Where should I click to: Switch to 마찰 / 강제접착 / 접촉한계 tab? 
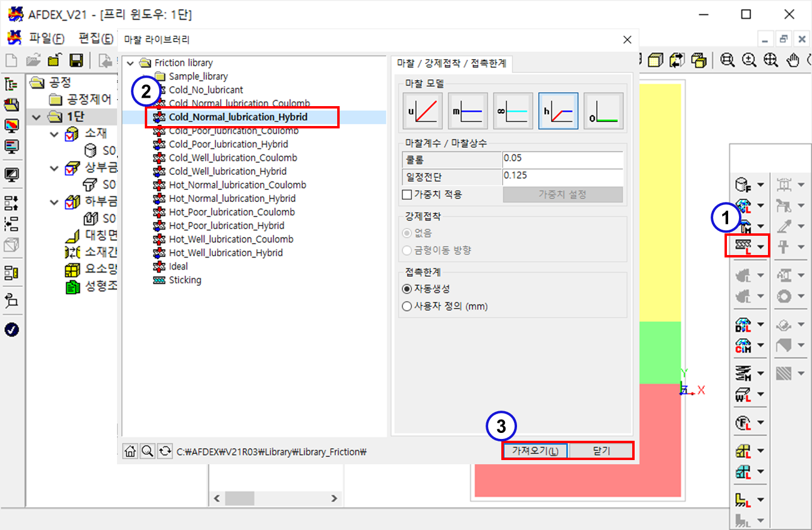click(x=451, y=63)
